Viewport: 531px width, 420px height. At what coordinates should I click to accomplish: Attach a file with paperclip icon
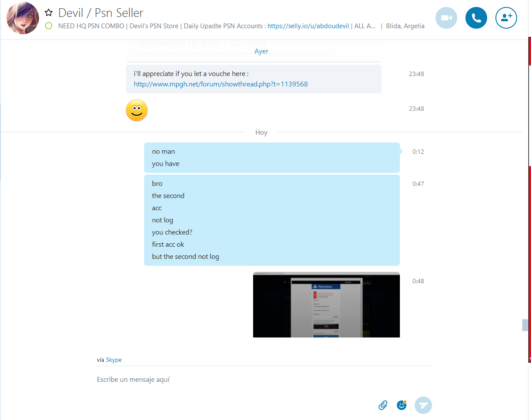[x=383, y=405]
